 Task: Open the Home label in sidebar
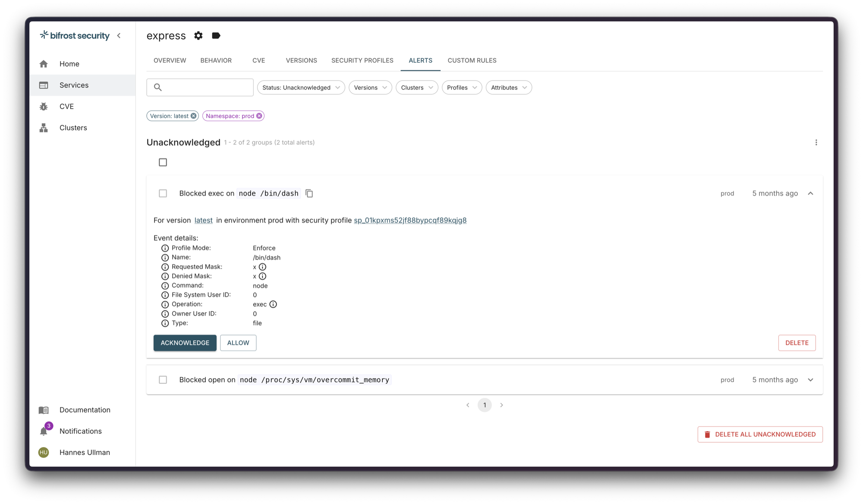pyautogui.click(x=69, y=64)
